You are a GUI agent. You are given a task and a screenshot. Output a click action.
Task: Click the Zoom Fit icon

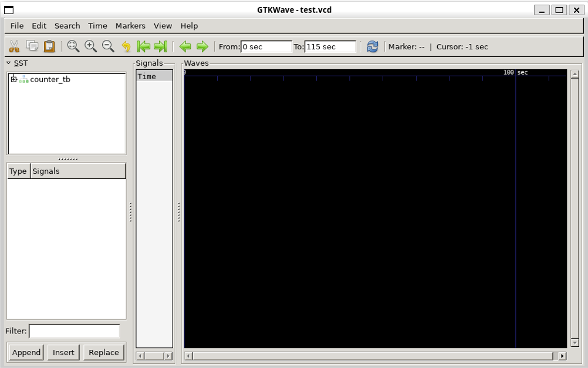tap(73, 46)
